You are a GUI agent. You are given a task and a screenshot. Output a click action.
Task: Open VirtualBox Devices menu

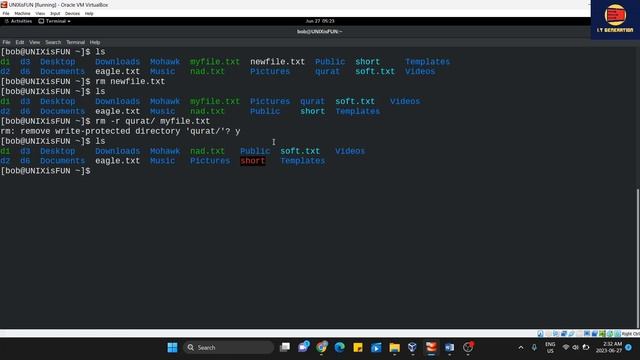click(x=72, y=13)
